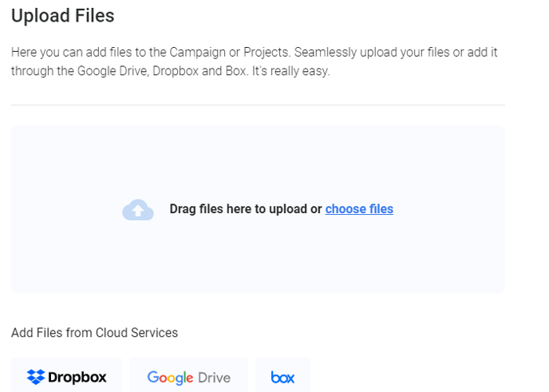Click the colorful Google logo
Image resolution: width=549 pixels, height=392 pixels.
[172, 378]
